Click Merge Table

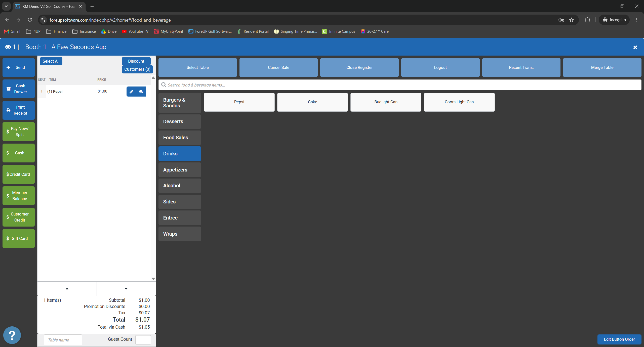point(602,67)
